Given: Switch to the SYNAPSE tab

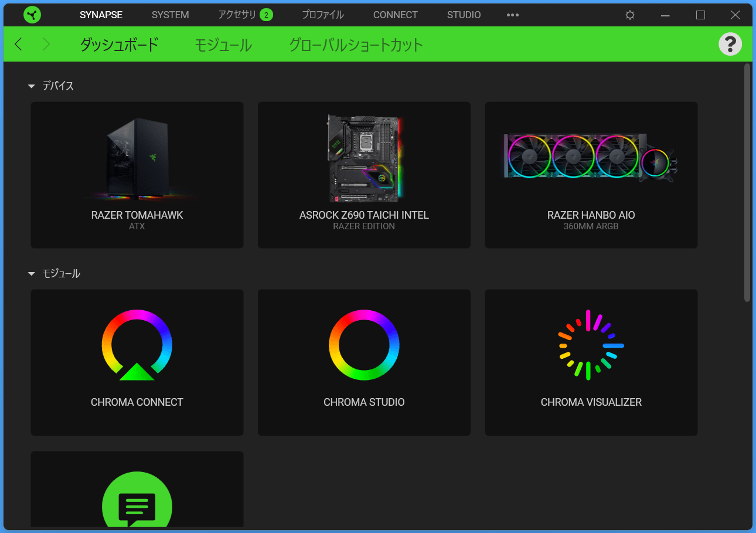Looking at the screenshot, I should point(101,15).
